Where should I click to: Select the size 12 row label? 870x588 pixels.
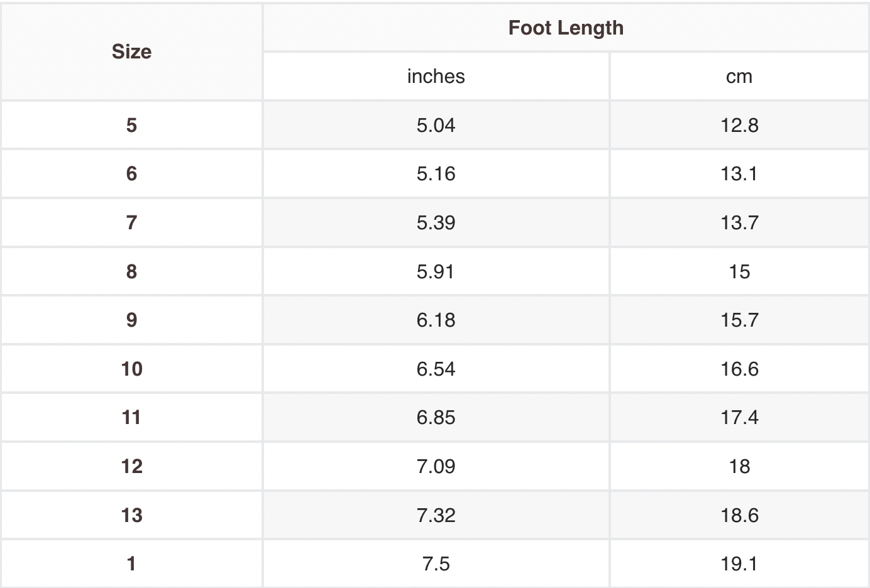[131, 466]
